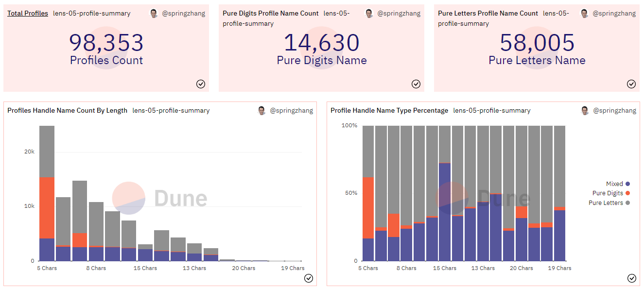644x288 pixels.
Task: Click checkmark icon in Pure Letters Profile Name Count card
Action: click(x=631, y=84)
